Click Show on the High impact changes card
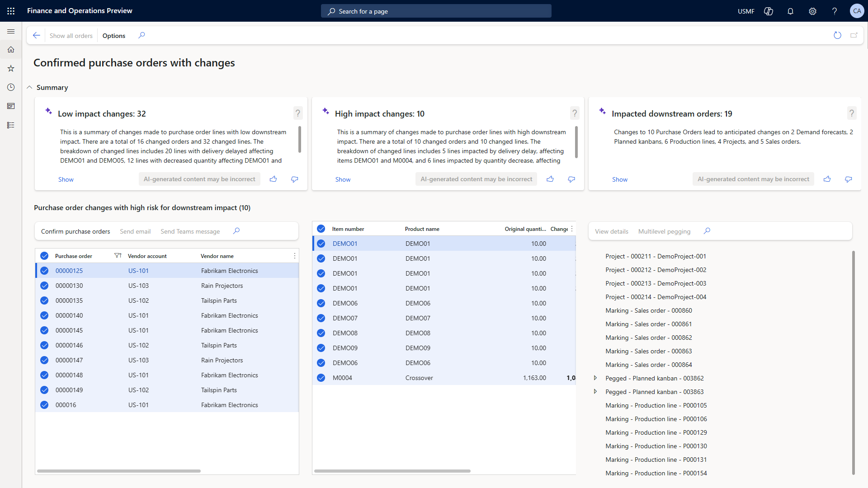 click(343, 179)
